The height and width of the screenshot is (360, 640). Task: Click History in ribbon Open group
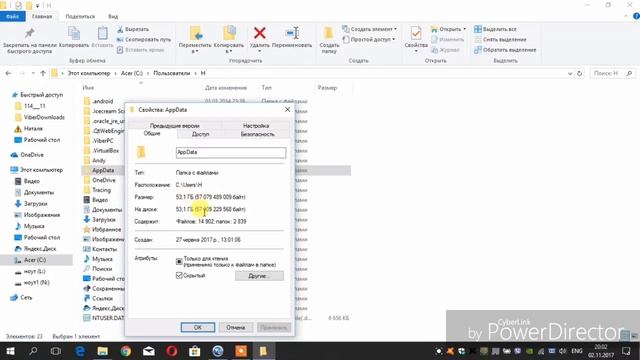pos(445,50)
